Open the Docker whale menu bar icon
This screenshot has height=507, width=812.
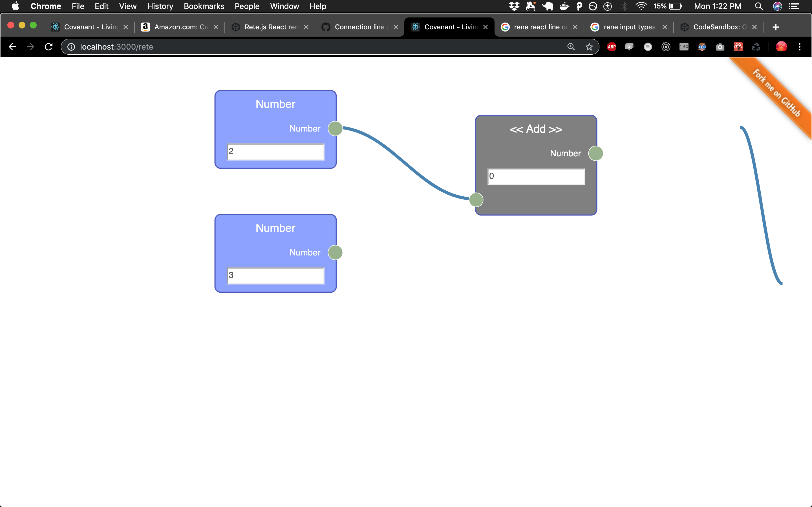click(x=564, y=6)
